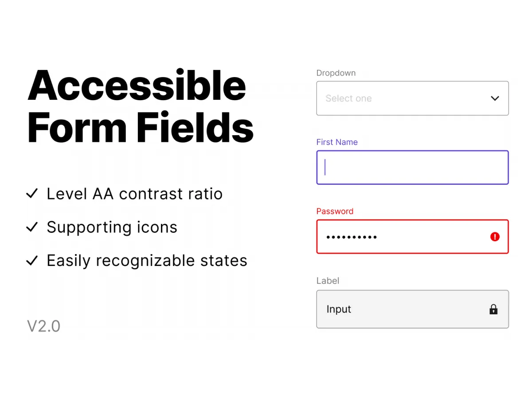
Task: Click the Accessible Form Fields heading
Action: (137, 106)
